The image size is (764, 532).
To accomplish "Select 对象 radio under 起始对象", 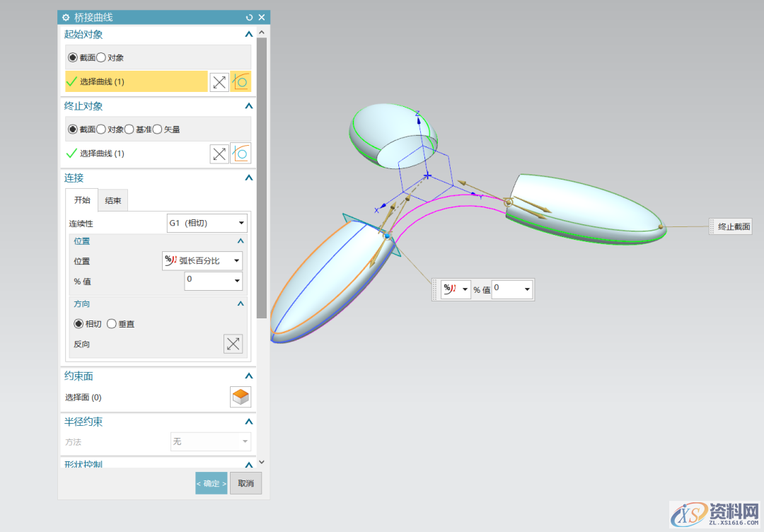I will 101,57.
